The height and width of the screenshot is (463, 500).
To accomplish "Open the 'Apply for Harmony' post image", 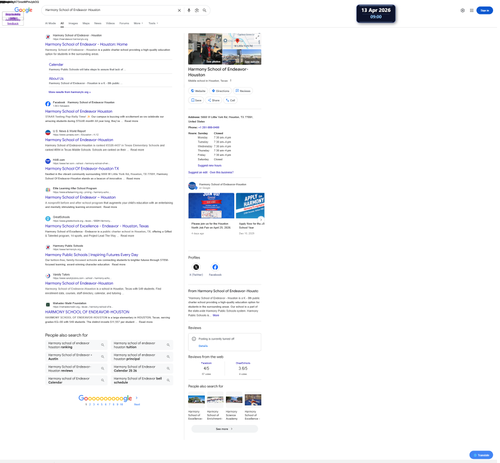I will [x=250, y=206].
